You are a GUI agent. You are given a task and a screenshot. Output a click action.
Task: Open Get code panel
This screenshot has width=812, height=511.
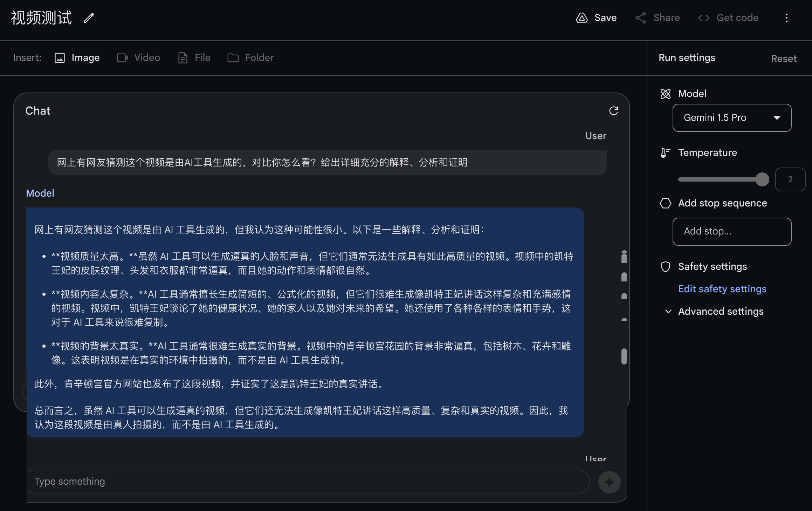click(728, 18)
